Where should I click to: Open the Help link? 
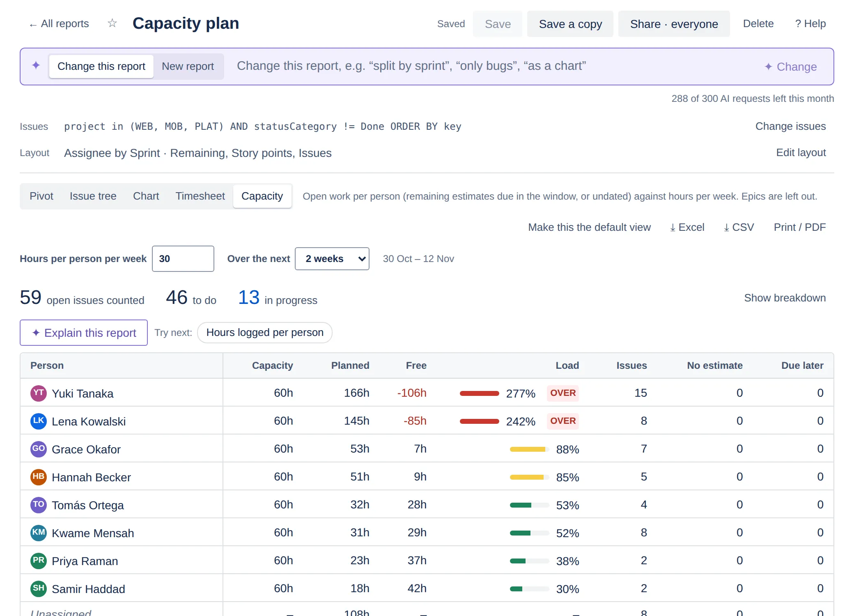[x=810, y=24]
